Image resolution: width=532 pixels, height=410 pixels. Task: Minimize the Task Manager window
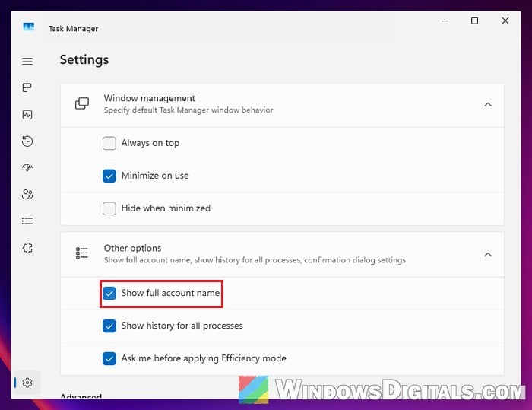(445, 21)
